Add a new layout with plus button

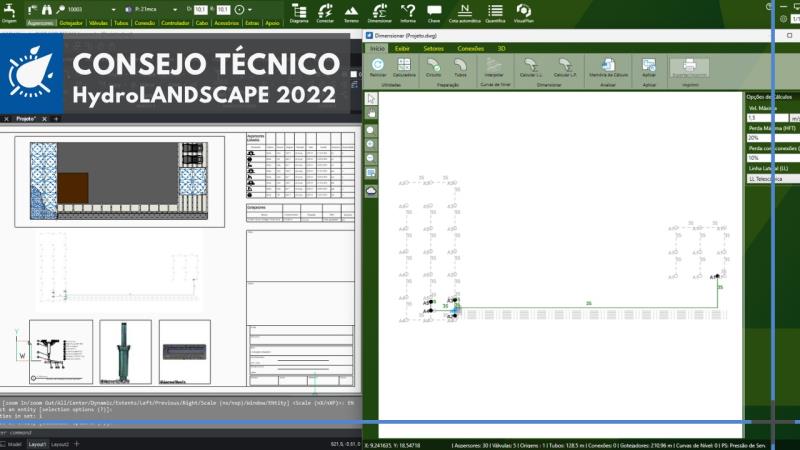coord(77,444)
